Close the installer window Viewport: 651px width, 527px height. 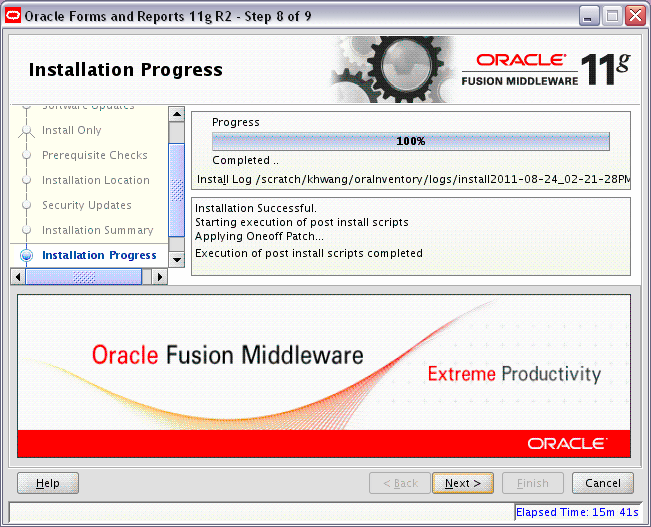(x=636, y=16)
